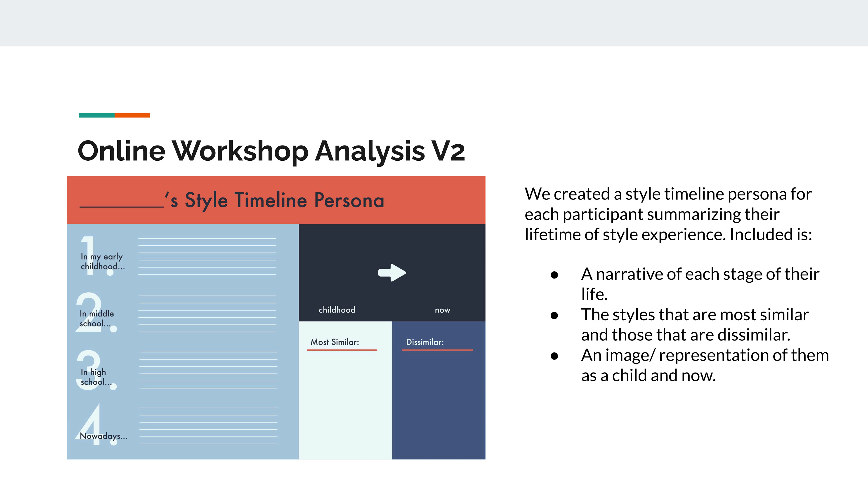The height and width of the screenshot is (488, 868).
Task: Select the 'now' label in the dark panel
Action: coord(442,310)
